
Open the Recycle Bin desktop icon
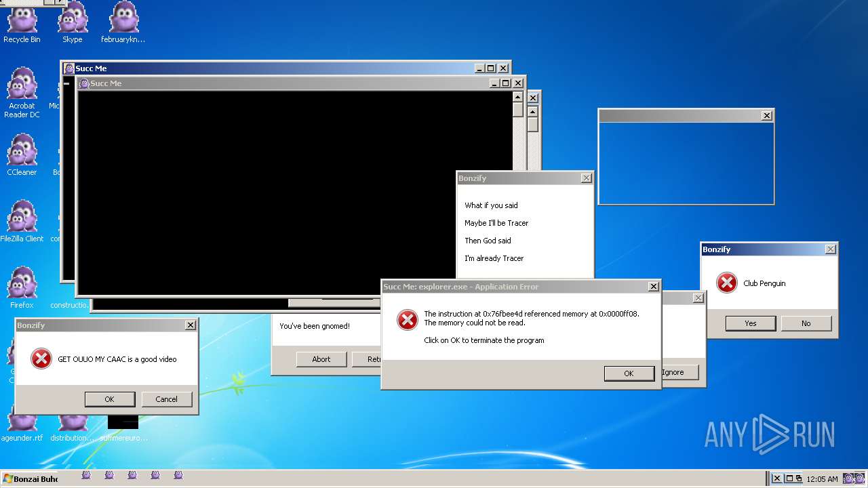click(x=22, y=23)
